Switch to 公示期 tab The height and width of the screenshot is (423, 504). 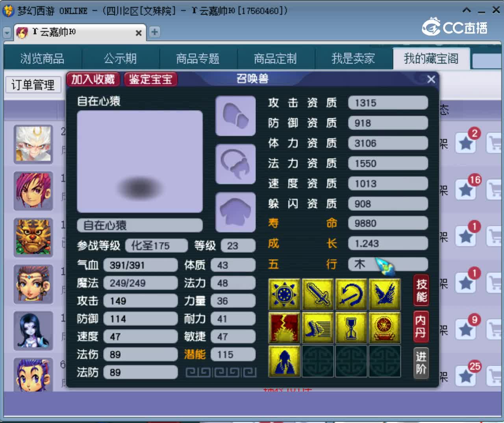(120, 59)
